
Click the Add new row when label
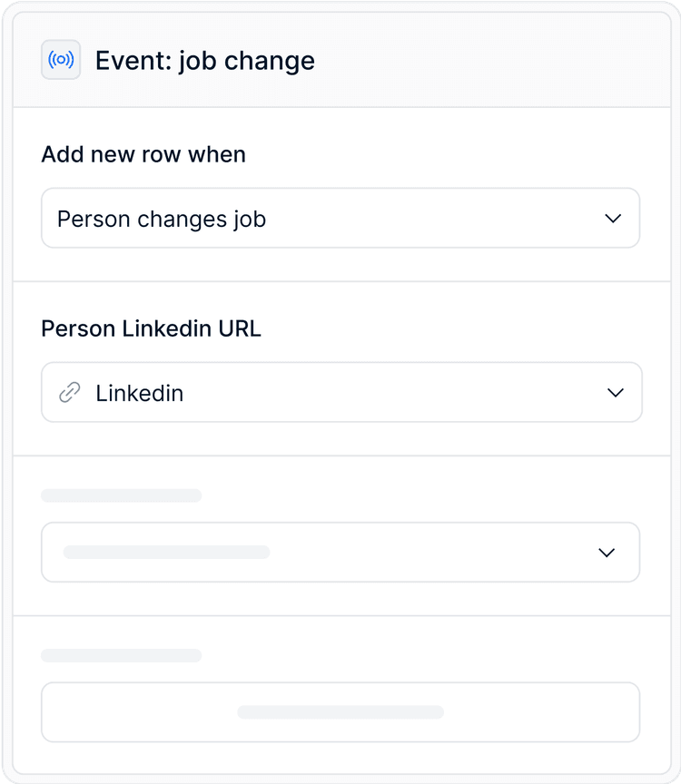pyautogui.click(x=143, y=154)
